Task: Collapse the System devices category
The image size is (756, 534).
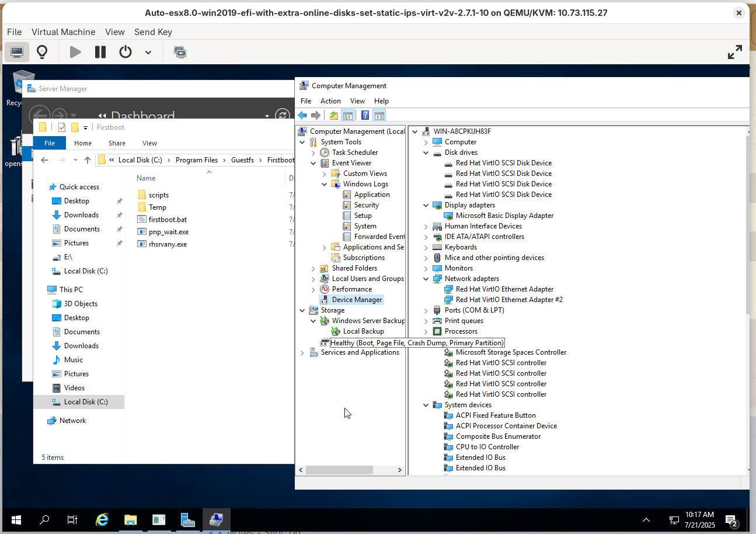Action: (426, 405)
